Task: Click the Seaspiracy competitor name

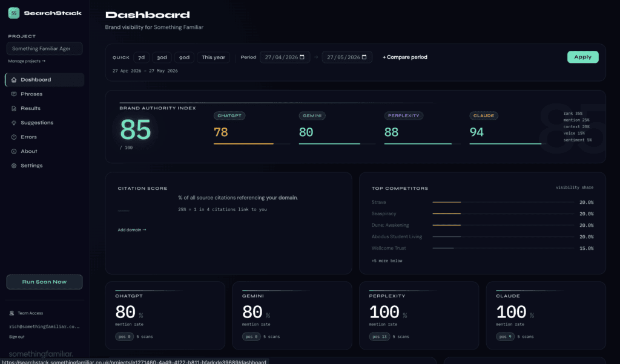Action: pos(383,213)
